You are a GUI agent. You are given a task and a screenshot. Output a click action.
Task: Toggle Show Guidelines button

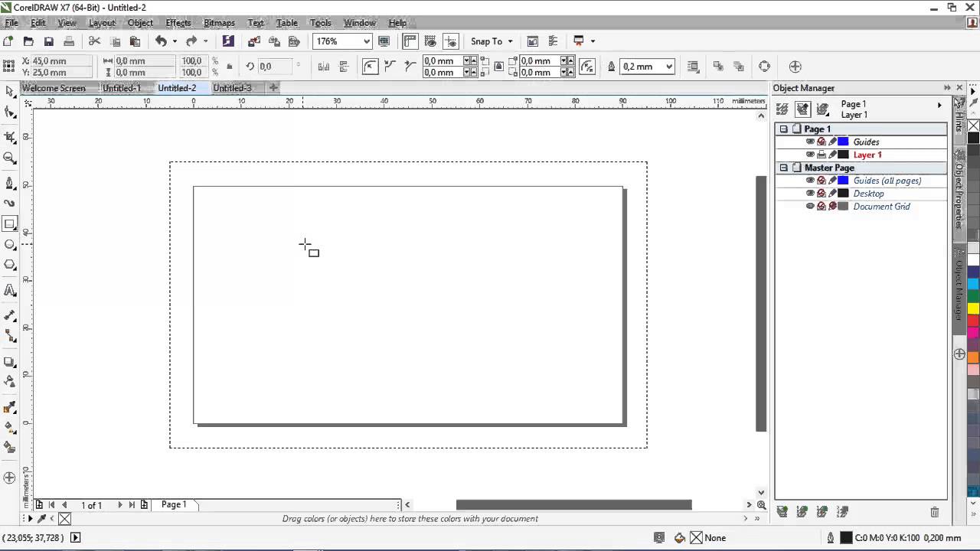450,41
